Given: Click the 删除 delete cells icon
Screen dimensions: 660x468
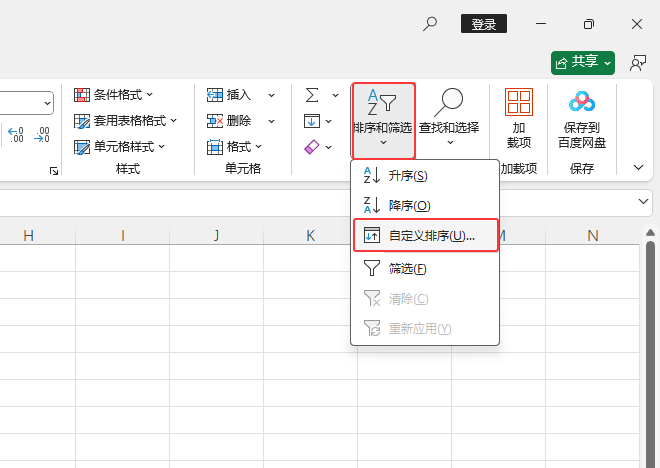Looking at the screenshot, I should coord(215,121).
